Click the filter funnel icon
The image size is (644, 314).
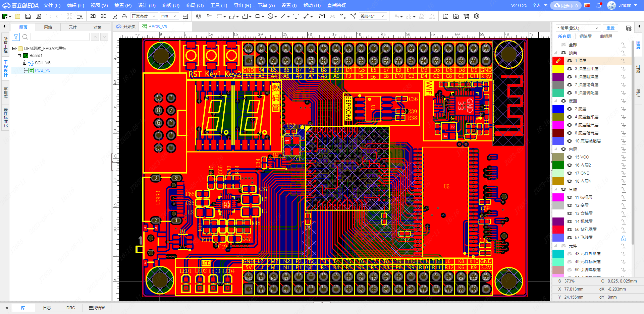(16, 37)
